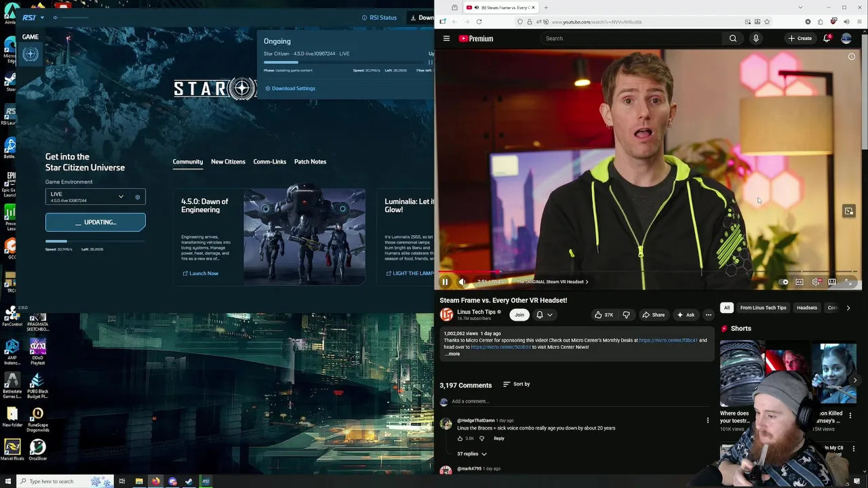Select the Headsets chip
The width and height of the screenshot is (868, 488).
807,308
